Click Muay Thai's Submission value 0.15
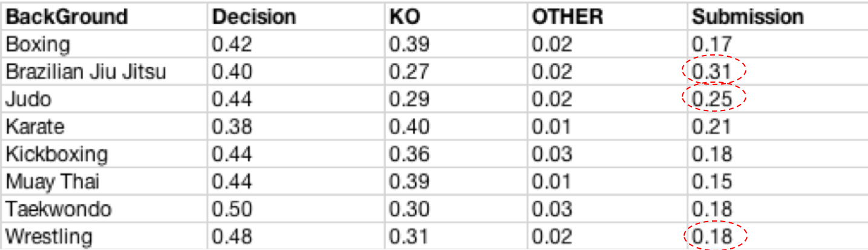Screen dimensions: 868x250 [713, 181]
